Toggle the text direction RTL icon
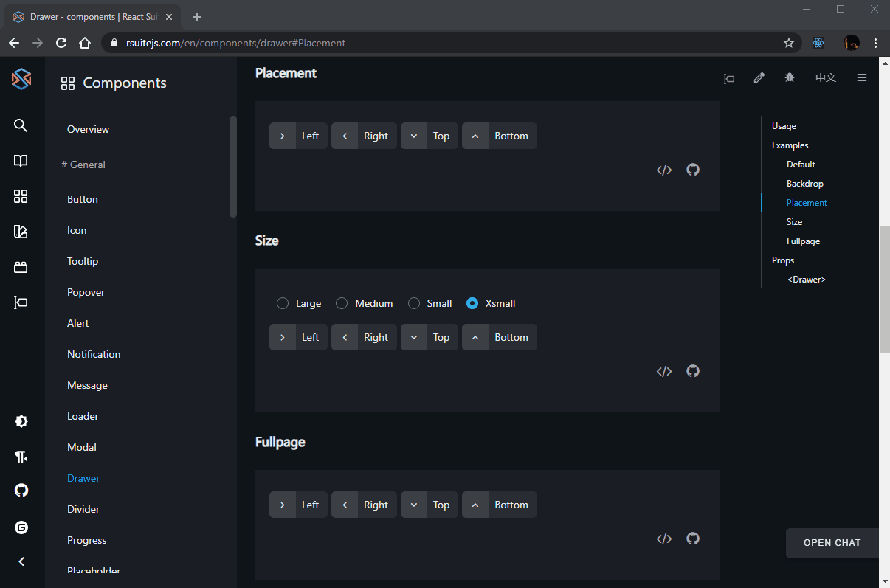 coord(21,457)
